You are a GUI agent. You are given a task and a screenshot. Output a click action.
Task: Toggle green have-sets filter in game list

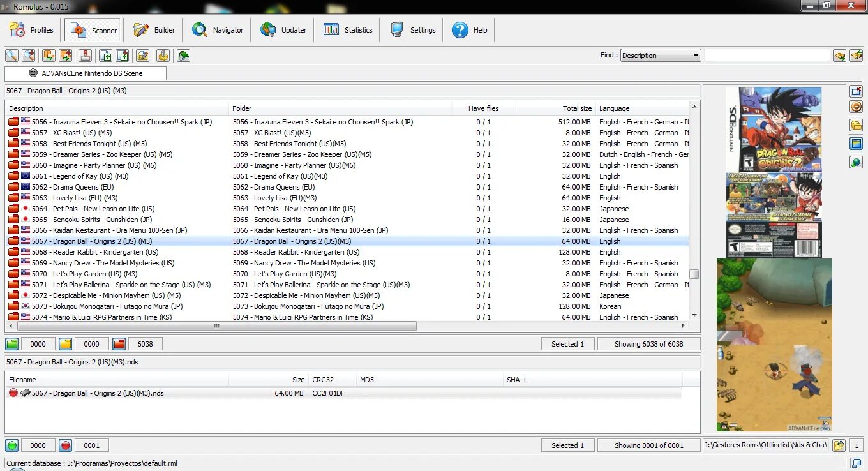(12, 344)
